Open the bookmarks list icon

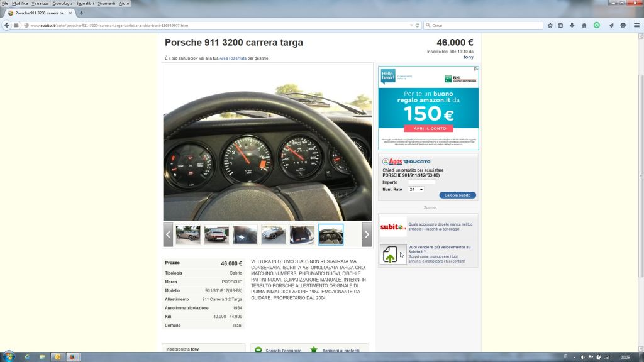click(x=560, y=25)
